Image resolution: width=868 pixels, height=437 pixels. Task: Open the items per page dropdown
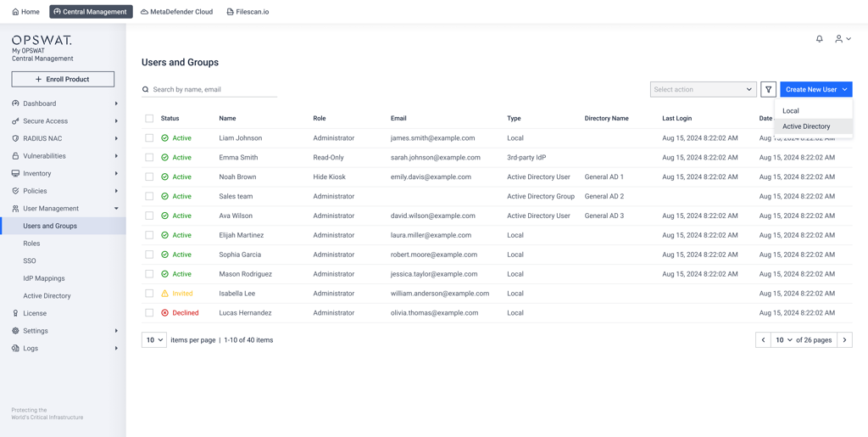coord(154,340)
